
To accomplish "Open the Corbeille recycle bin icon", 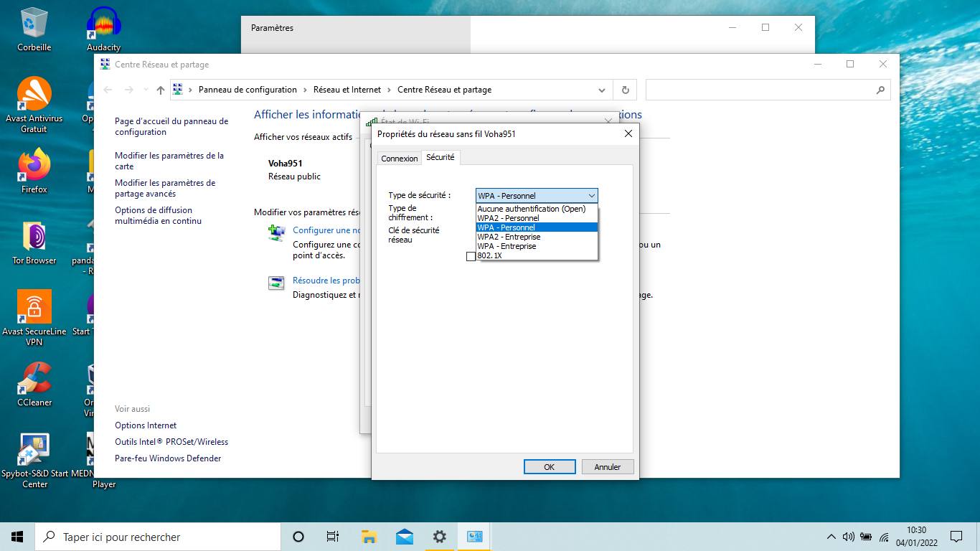I will [34, 23].
